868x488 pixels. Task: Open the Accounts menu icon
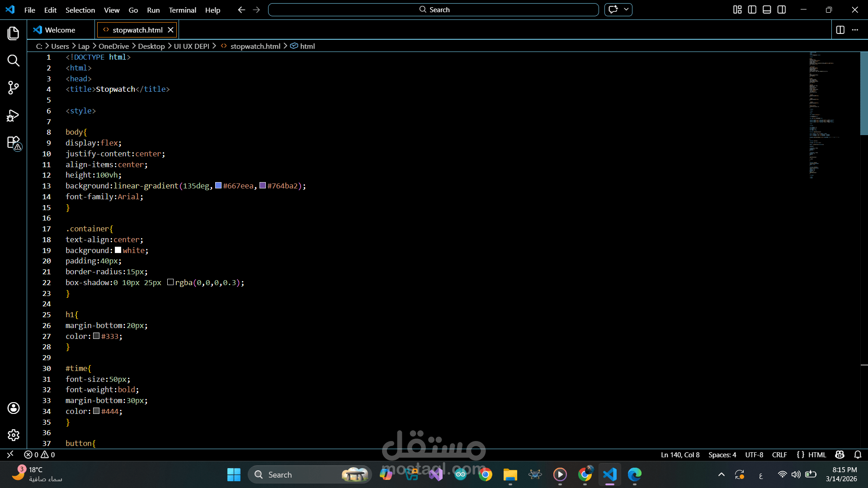pyautogui.click(x=13, y=408)
